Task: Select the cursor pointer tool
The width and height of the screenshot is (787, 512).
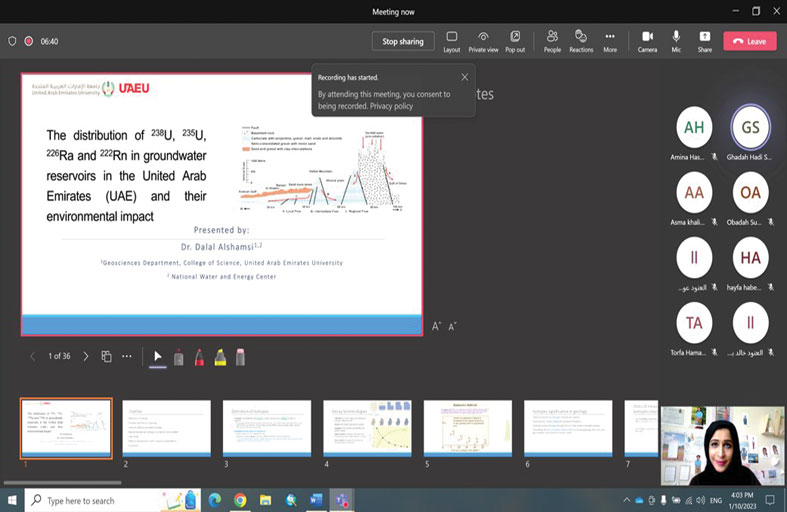Action: pos(157,357)
